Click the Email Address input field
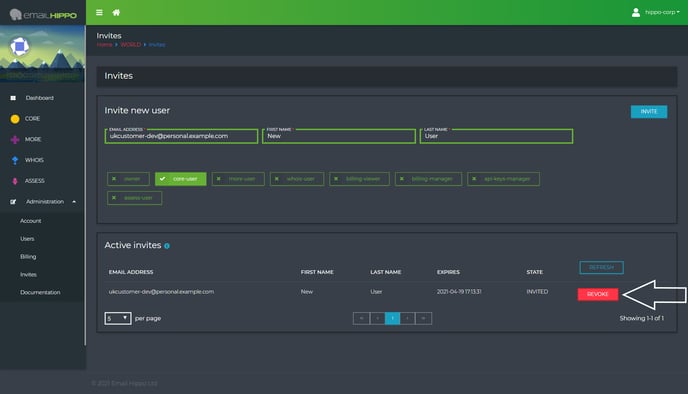Image resolution: width=688 pixels, height=394 pixels. click(181, 136)
